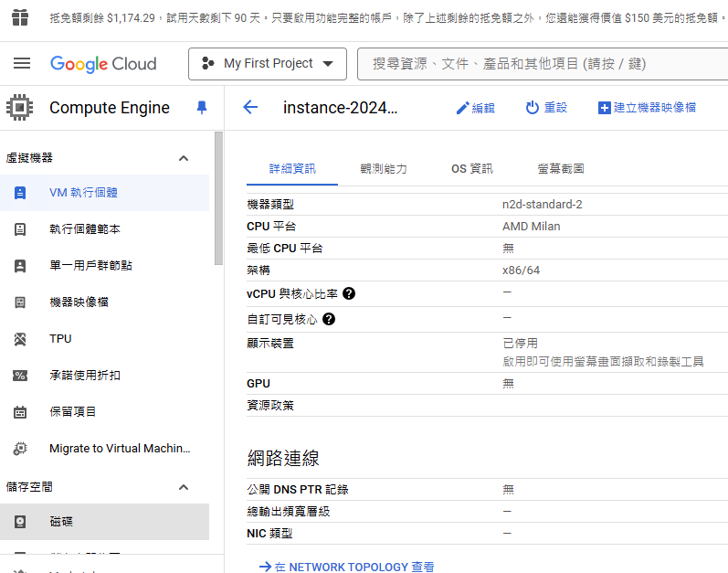The height and width of the screenshot is (573, 728).
Task: Switch to the 觀測能力 tab
Action: click(384, 169)
